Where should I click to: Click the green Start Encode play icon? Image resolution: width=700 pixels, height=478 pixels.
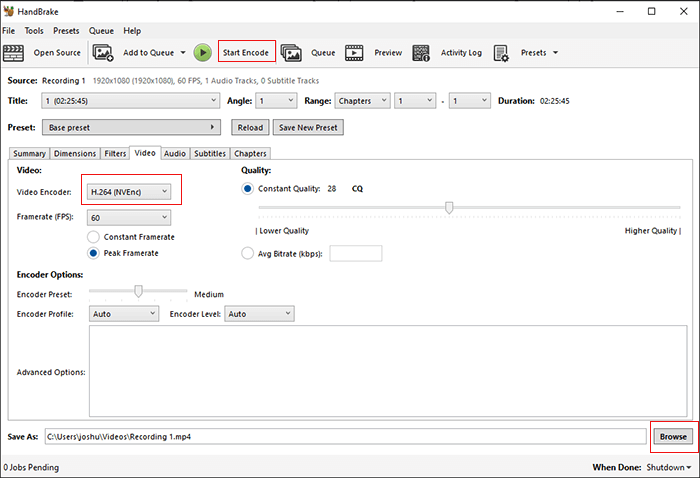[x=203, y=53]
